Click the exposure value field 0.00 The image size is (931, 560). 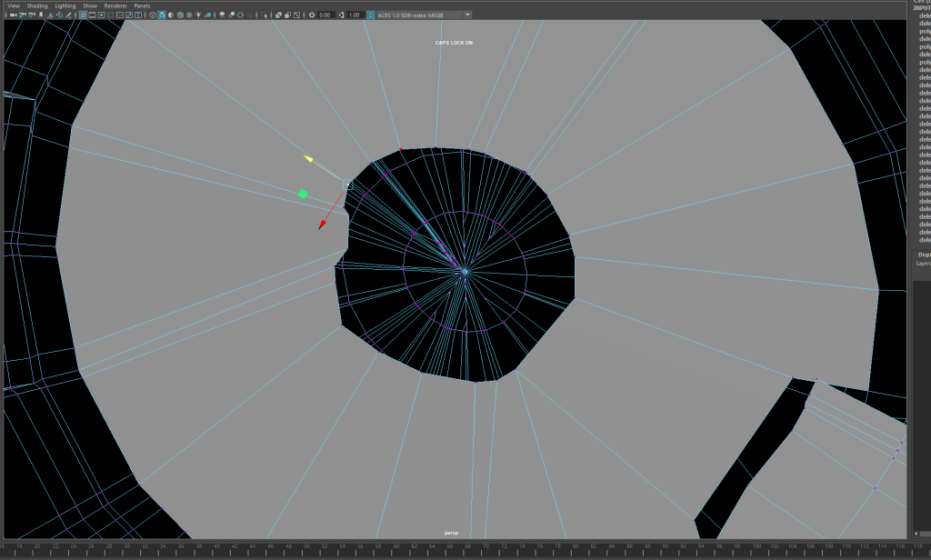coord(325,15)
